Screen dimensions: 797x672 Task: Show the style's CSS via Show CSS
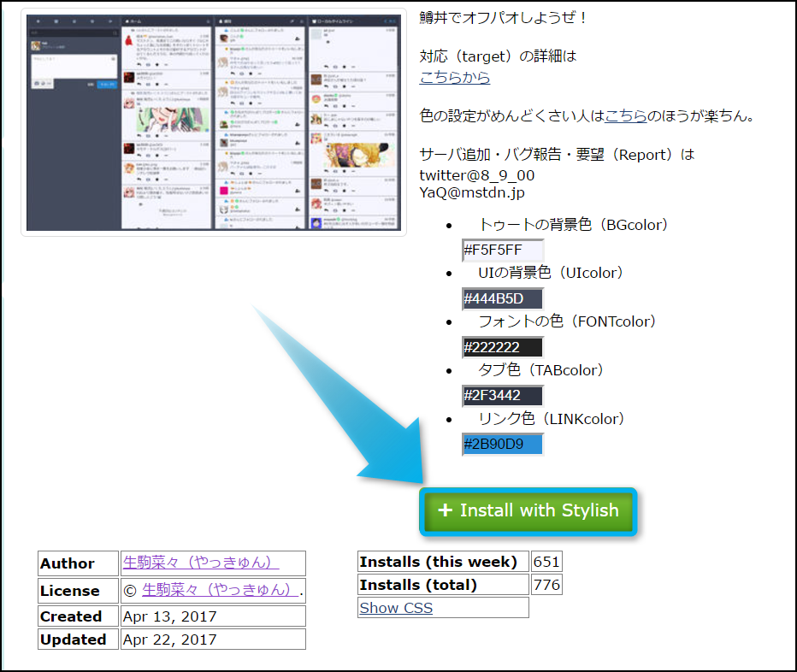pos(396,608)
